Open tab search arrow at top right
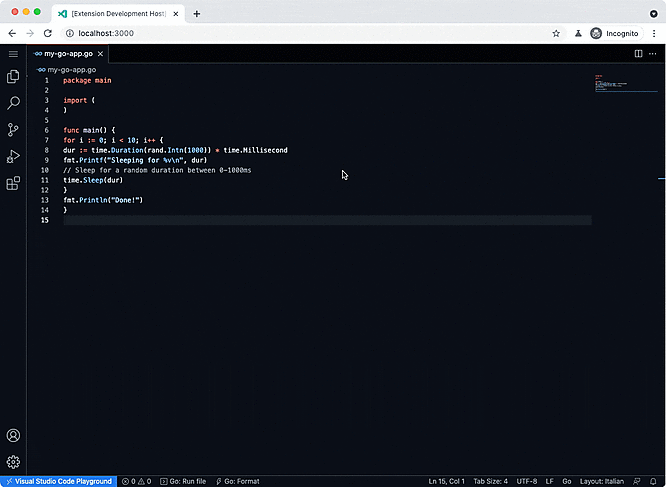Image resolution: width=666 pixels, height=487 pixels. (654, 14)
